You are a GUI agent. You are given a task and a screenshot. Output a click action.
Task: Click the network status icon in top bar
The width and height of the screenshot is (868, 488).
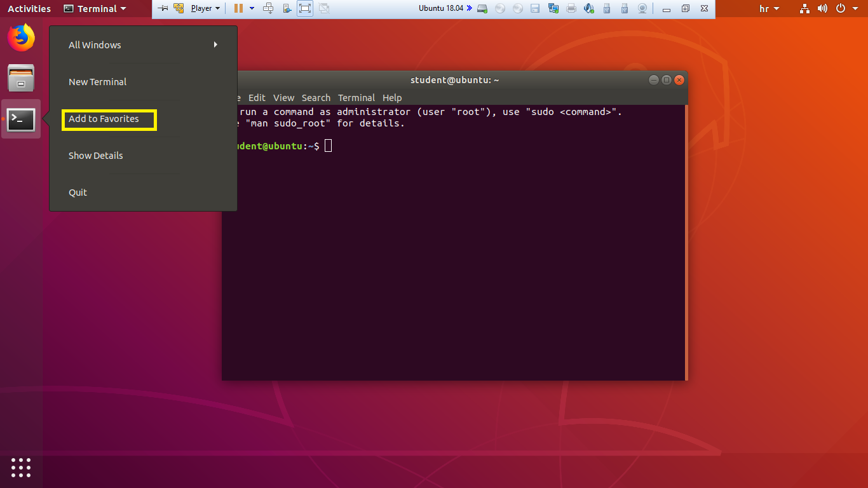coord(805,9)
